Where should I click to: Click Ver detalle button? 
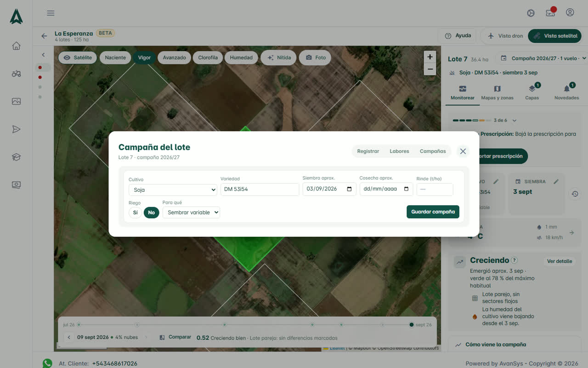click(x=560, y=261)
